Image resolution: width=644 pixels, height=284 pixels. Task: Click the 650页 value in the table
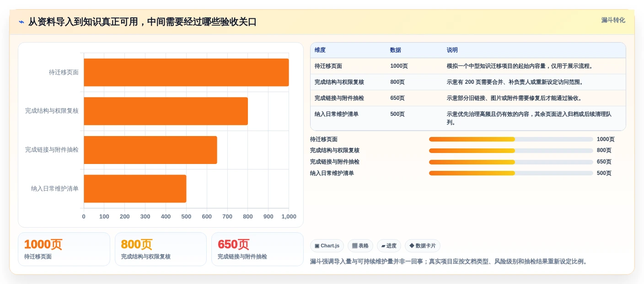pos(397,98)
